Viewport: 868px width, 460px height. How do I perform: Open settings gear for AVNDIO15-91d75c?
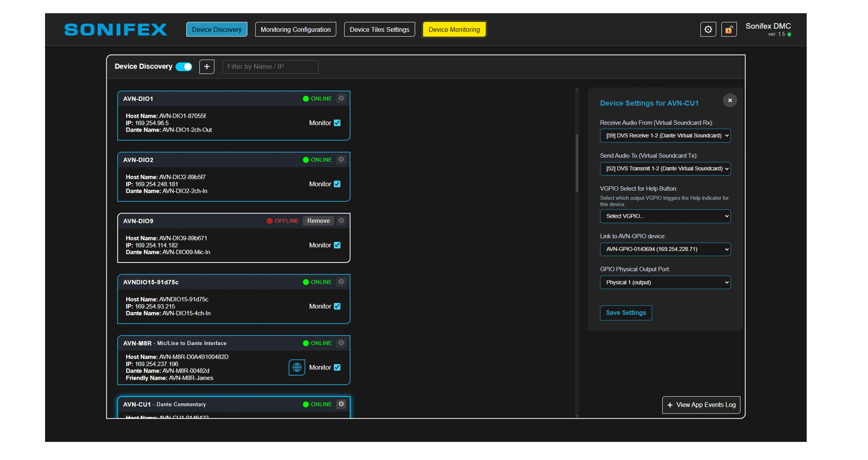[x=341, y=282]
